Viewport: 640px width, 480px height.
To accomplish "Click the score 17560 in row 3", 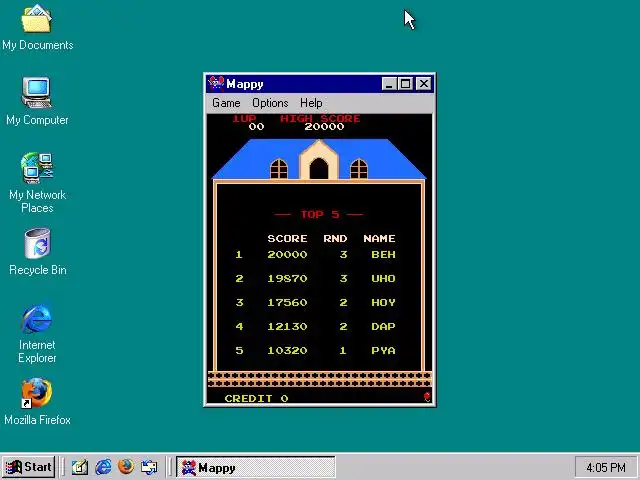I will tap(287, 302).
